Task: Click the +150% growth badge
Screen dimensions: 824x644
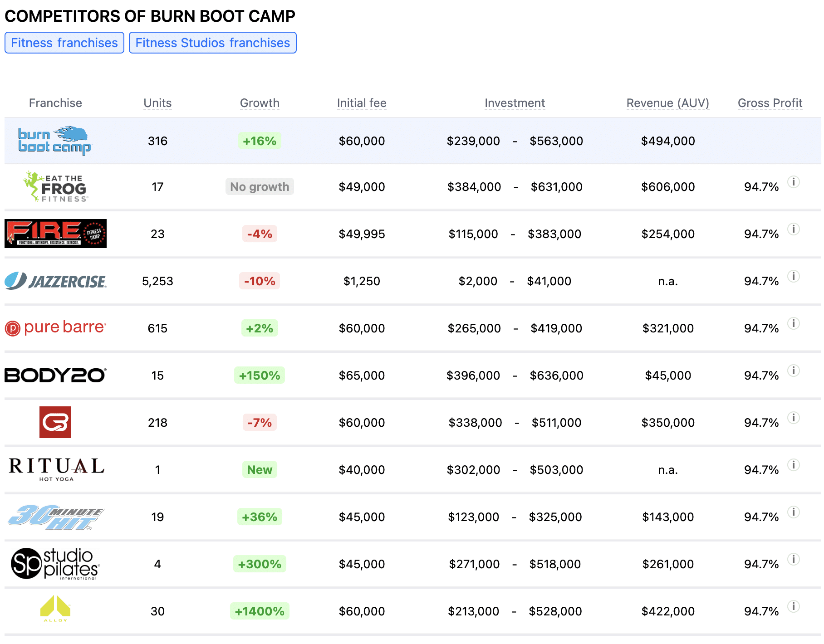Action: [260, 376]
